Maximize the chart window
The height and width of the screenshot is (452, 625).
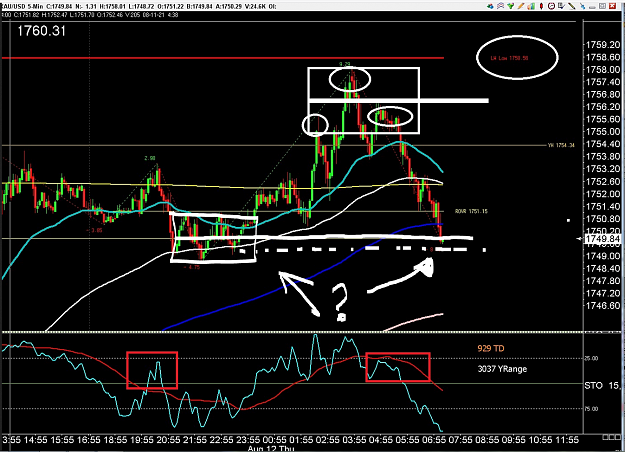pyautogui.click(x=603, y=6)
